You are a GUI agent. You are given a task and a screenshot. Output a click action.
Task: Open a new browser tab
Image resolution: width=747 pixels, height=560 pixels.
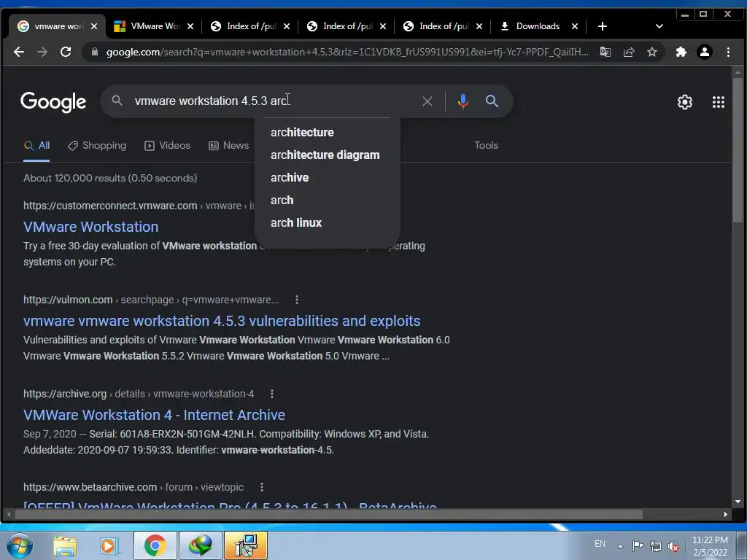coord(602,26)
